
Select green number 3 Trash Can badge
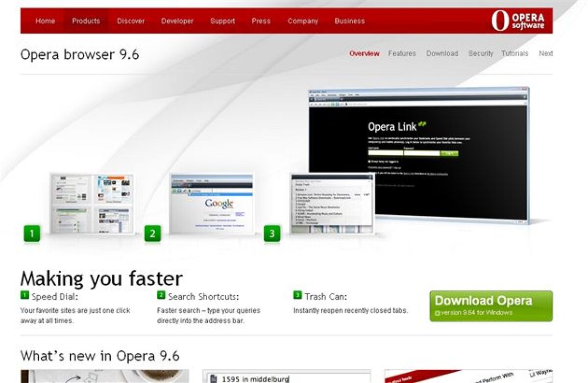[x=272, y=234]
